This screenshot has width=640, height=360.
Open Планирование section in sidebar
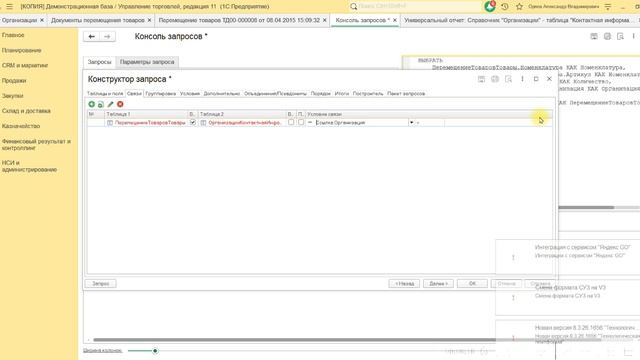(22, 50)
